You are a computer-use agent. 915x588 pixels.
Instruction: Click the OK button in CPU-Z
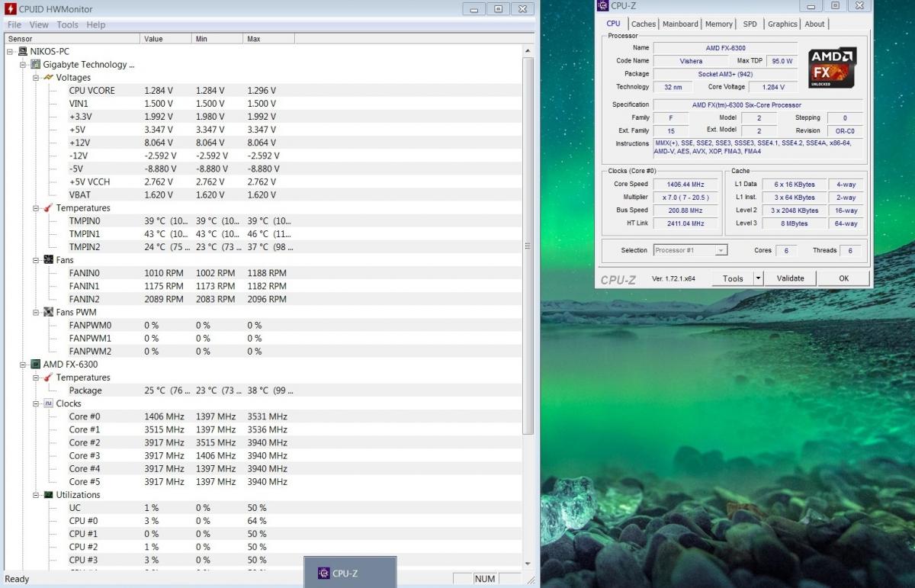843,278
